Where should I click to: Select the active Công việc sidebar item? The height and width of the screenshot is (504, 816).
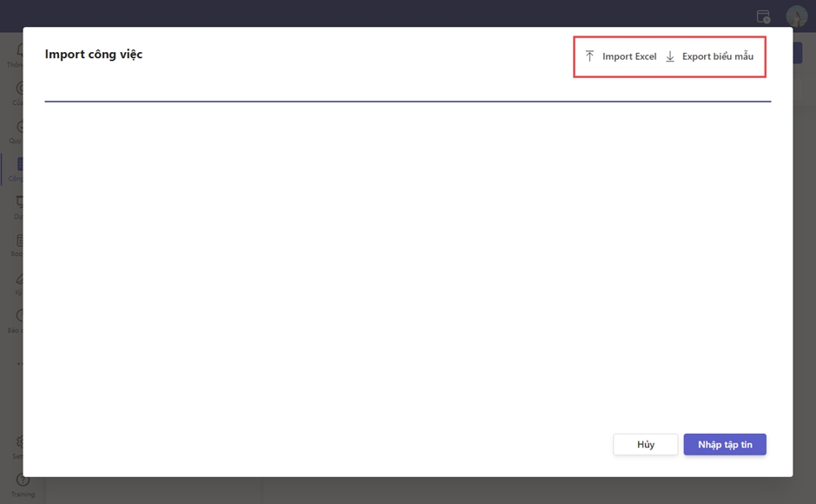coord(19,167)
